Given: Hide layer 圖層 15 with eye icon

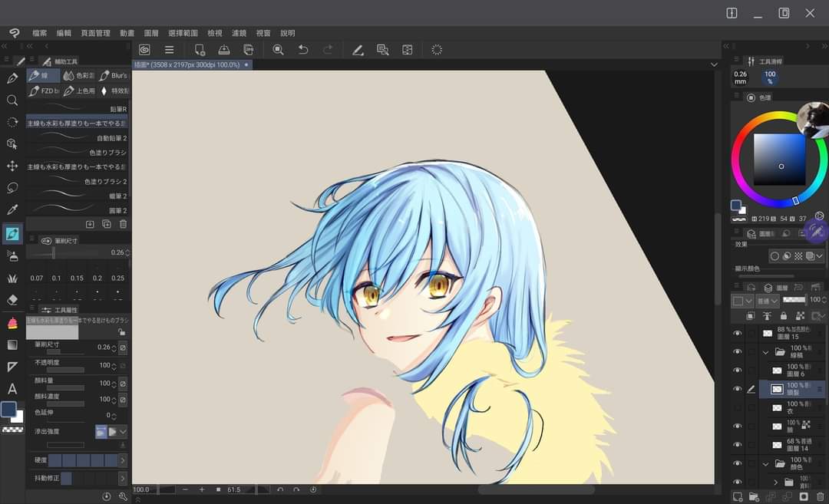Looking at the screenshot, I should point(737,334).
